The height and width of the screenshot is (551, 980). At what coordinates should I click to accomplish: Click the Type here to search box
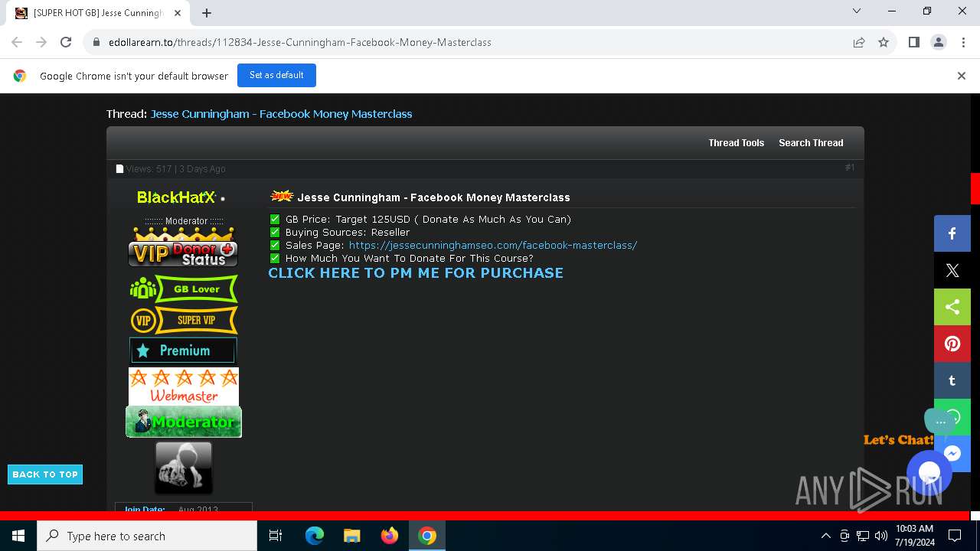147,536
